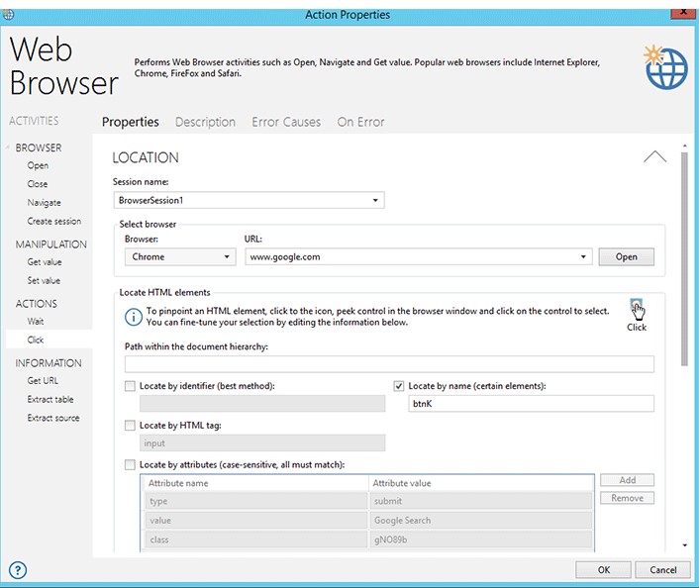Screen dimensions: 700x588
Task: Enable Locate by HTML tag checkbox
Action: (x=130, y=425)
